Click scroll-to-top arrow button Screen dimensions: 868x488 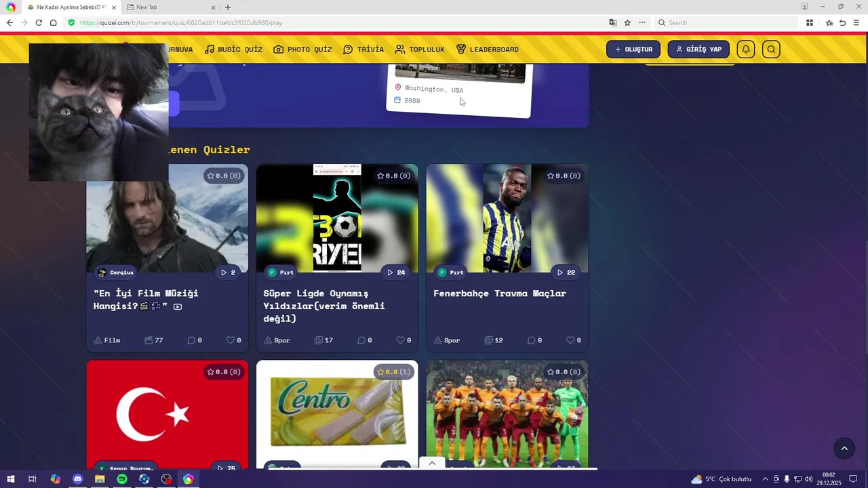point(844,449)
